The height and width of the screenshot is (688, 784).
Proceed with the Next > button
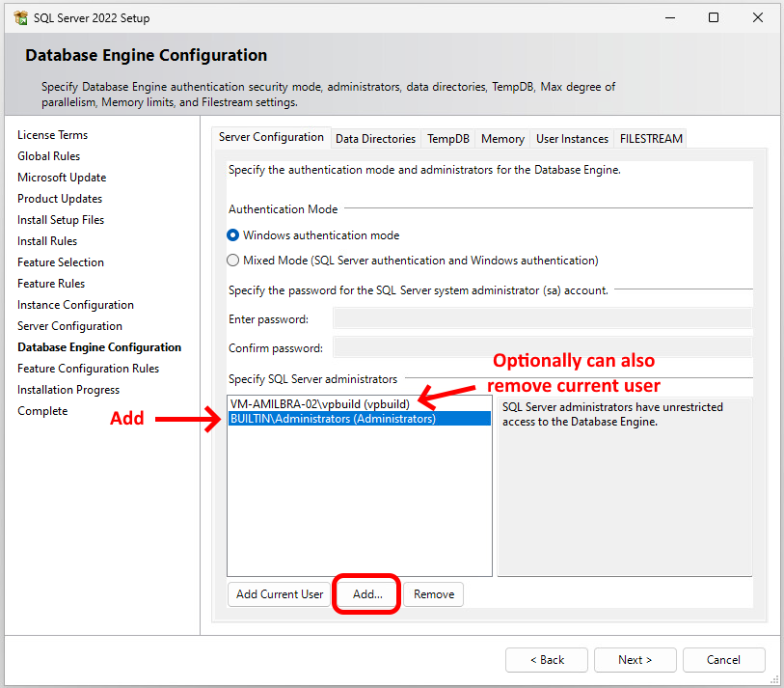635,660
